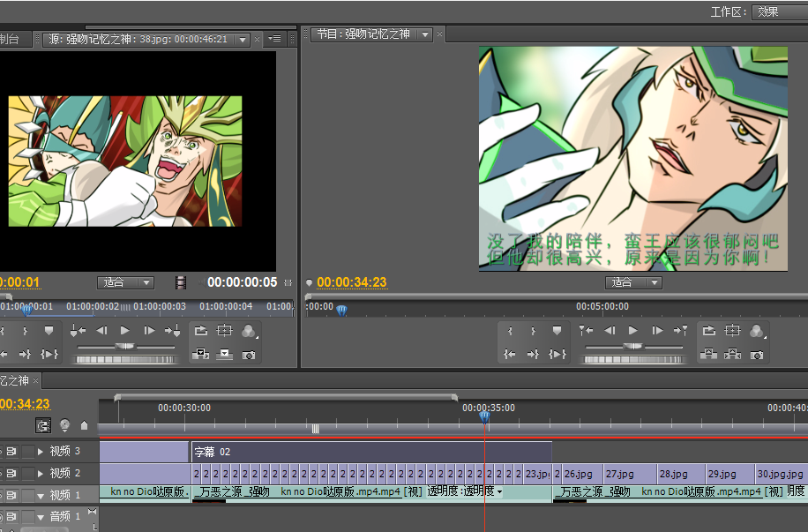The height and width of the screenshot is (532, 808).
Task: Set unnumbered marker in Source monitor
Action: click(49, 331)
